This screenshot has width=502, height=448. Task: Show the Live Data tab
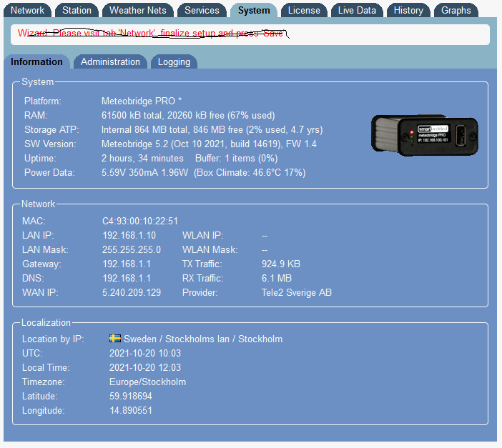(x=357, y=10)
